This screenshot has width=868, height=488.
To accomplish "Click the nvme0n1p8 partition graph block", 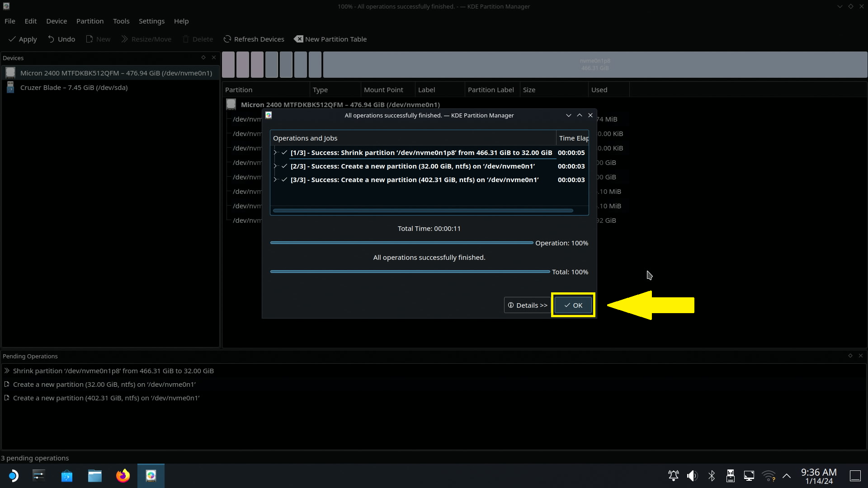I will pos(595,65).
